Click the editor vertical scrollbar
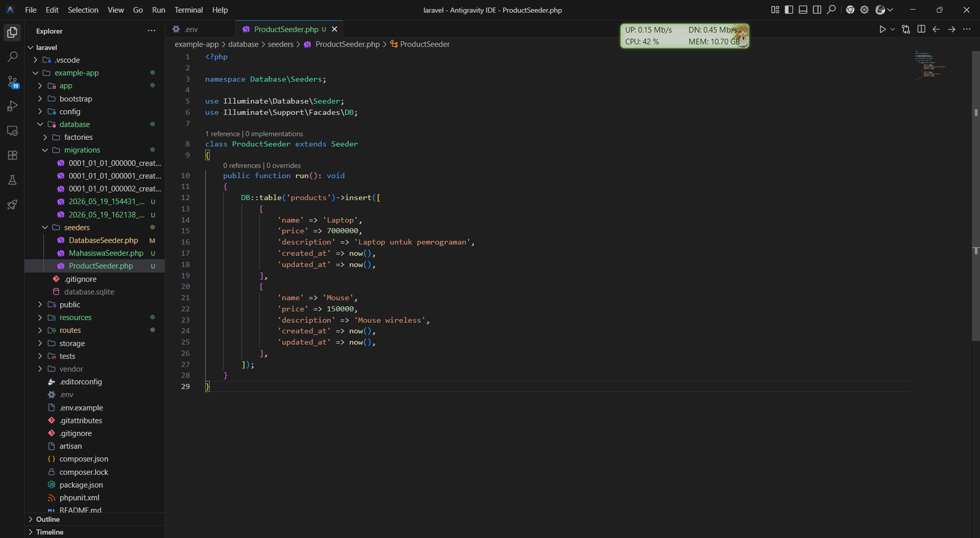 pyautogui.click(x=976, y=196)
